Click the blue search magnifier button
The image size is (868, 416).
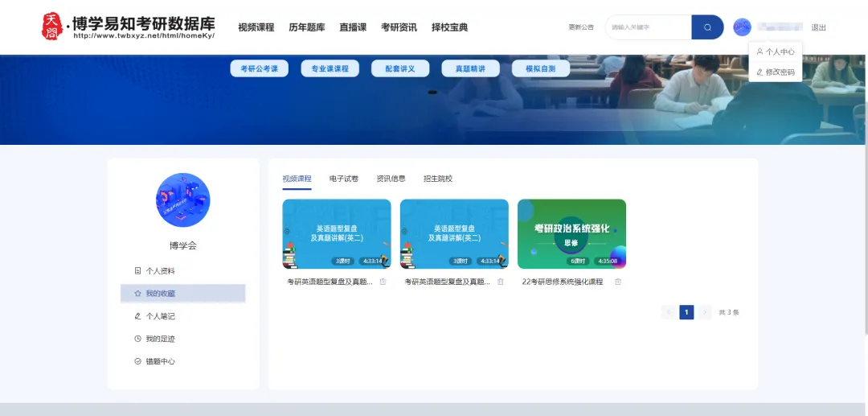click(707, 27)
